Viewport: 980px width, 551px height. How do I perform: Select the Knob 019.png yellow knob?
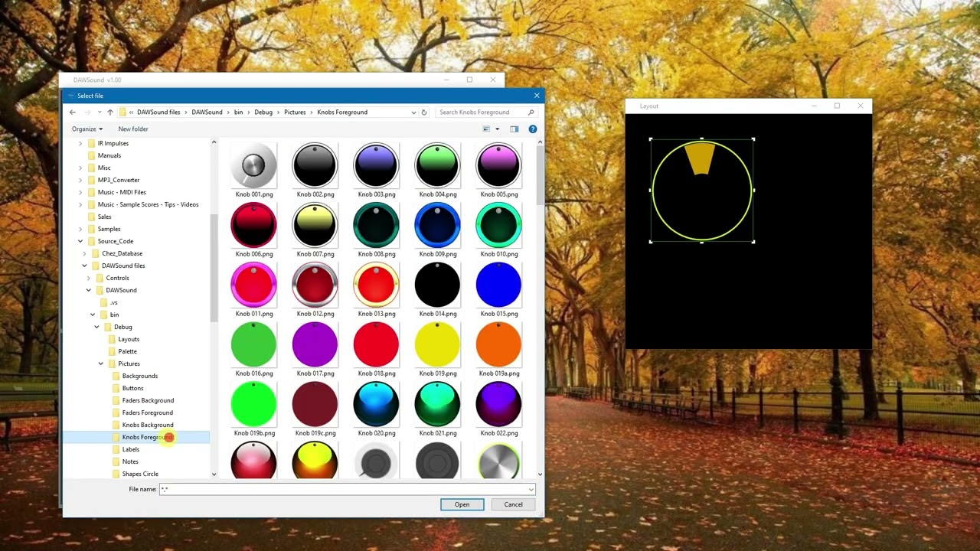tap(437, 344)
